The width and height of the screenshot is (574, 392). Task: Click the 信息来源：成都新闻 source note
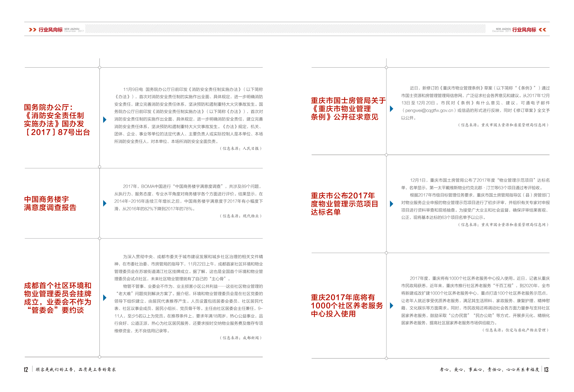[x=241, y=338]
